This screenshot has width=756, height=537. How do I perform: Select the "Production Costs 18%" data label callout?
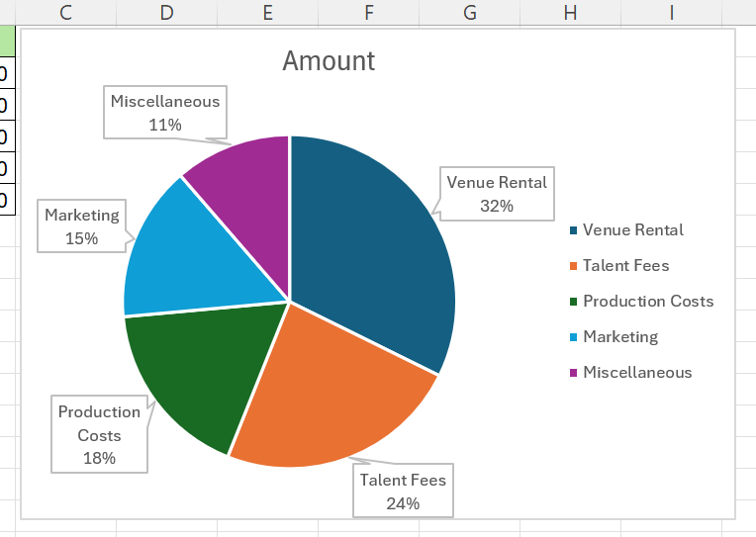(99, 435)
